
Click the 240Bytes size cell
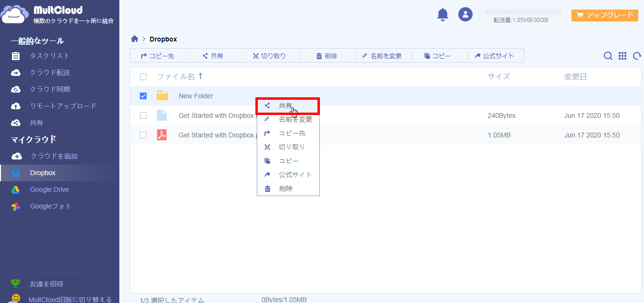[x=501, y=115]
